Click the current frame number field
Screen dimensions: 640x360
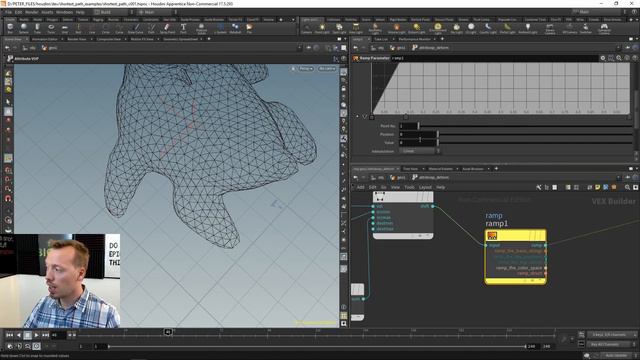click(58, 335)
